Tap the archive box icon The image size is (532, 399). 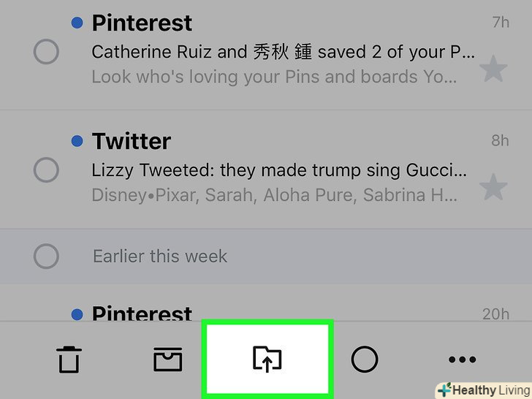167,359
